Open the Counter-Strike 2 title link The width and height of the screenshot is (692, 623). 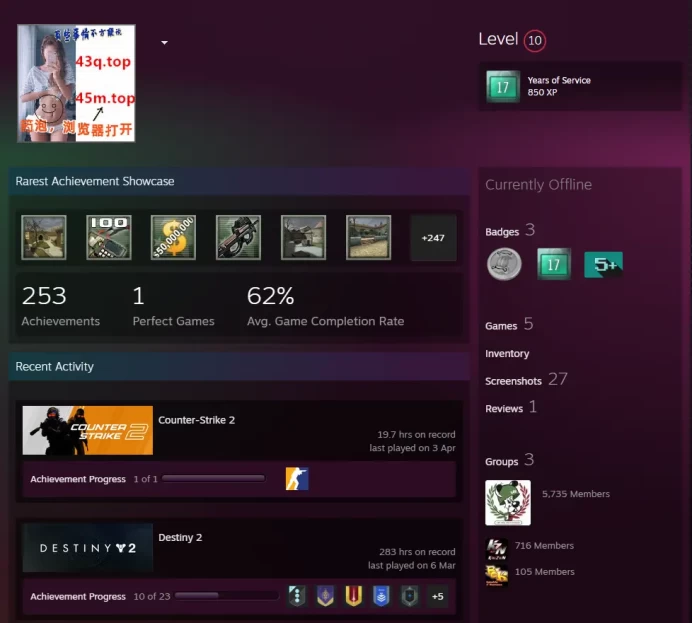coord(196,420)
